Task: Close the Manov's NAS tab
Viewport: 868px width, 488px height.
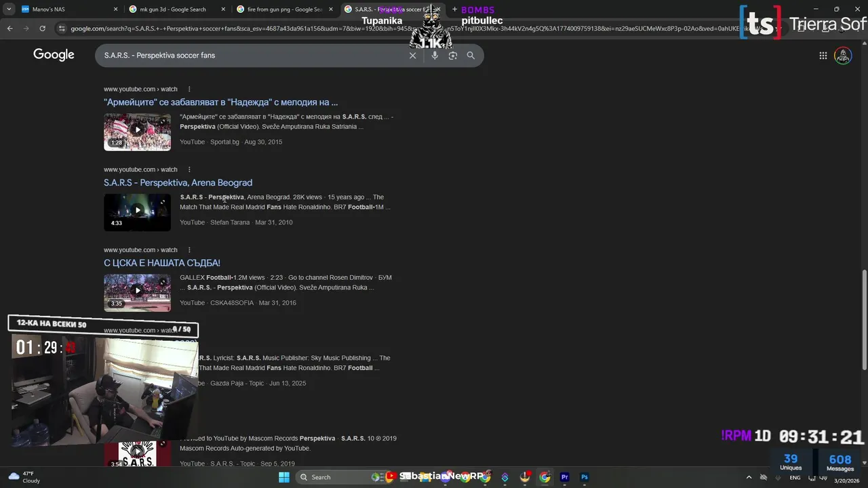Action: pos(115,9)
